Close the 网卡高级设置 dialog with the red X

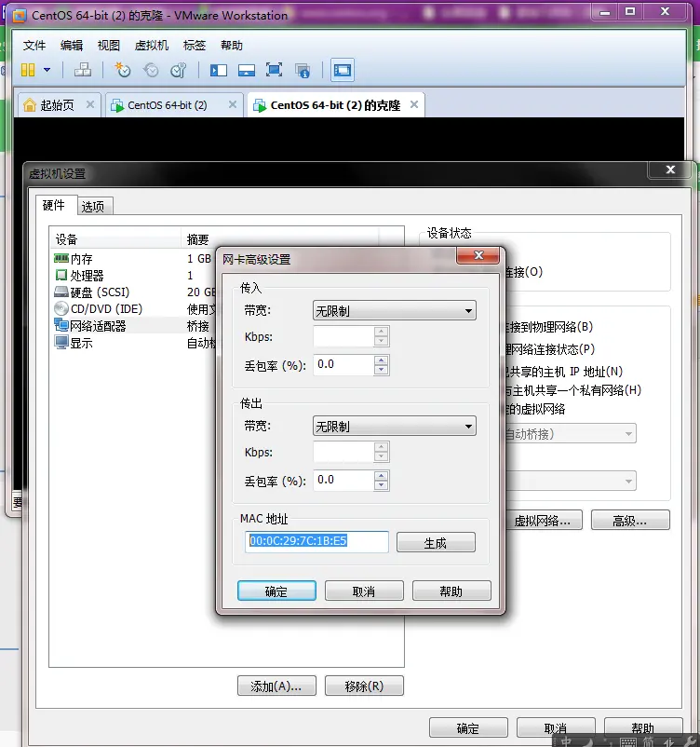[478, 255]
